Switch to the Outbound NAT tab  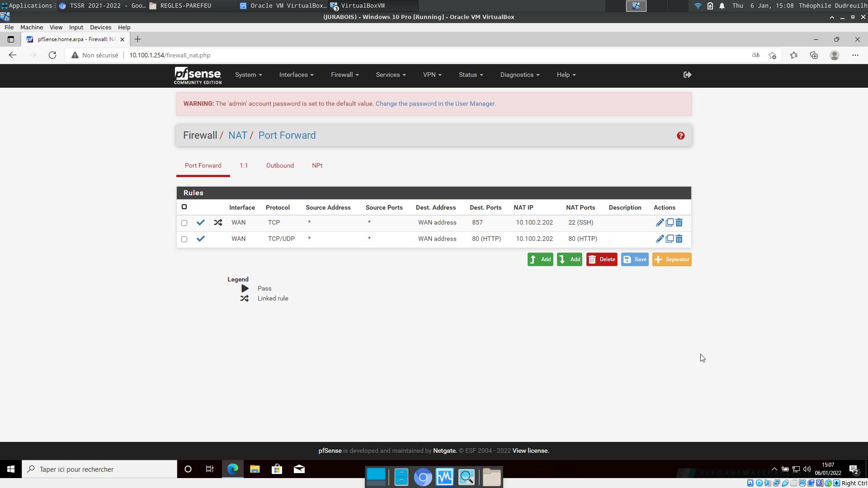[280, 166]
